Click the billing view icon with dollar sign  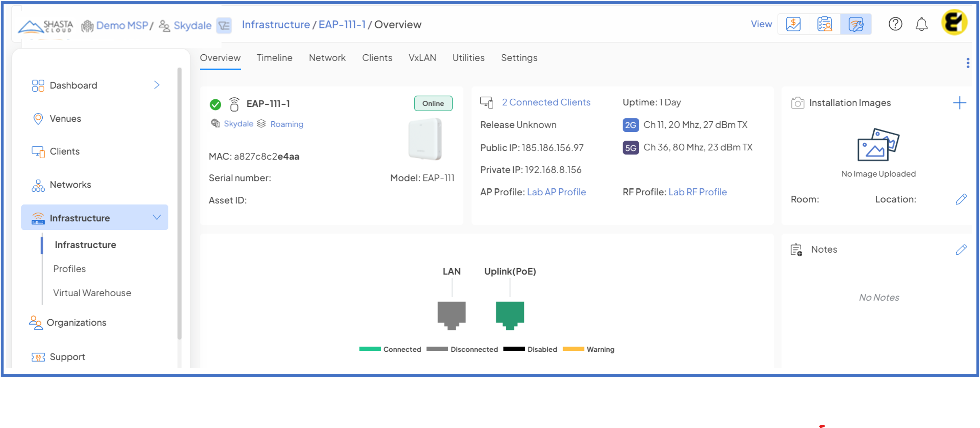[793, 24]
